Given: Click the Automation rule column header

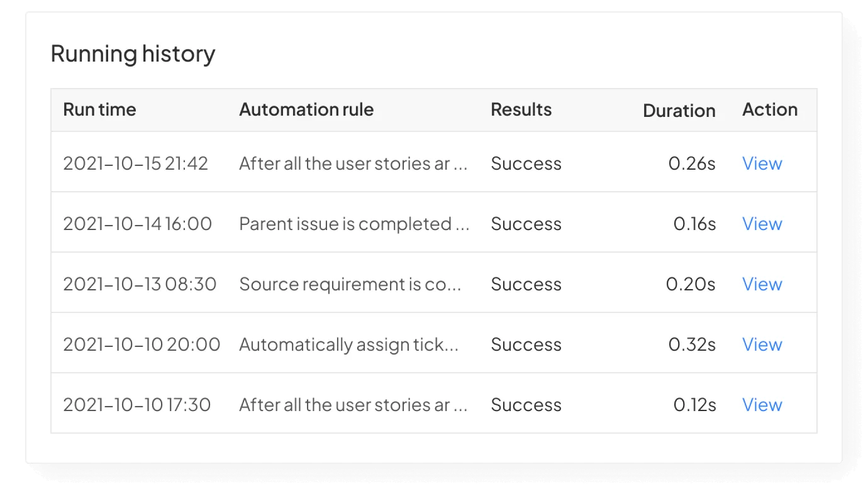Looking at the screenshot, I should [306, 109].
